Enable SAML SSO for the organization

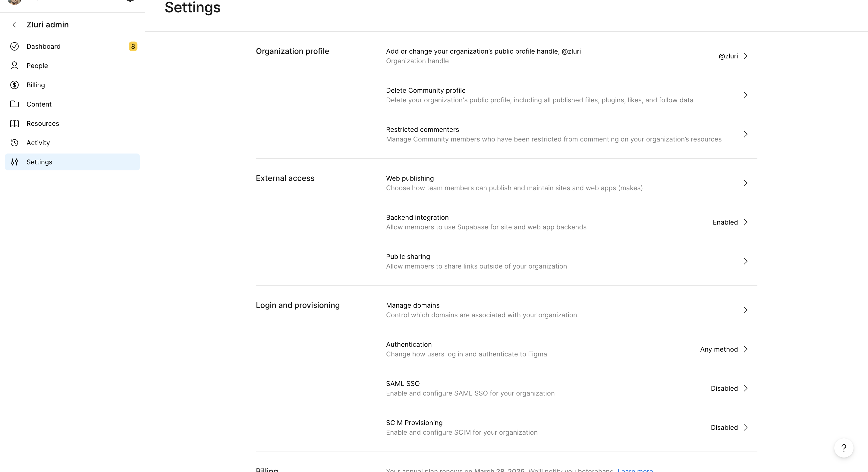pos(729,388)
